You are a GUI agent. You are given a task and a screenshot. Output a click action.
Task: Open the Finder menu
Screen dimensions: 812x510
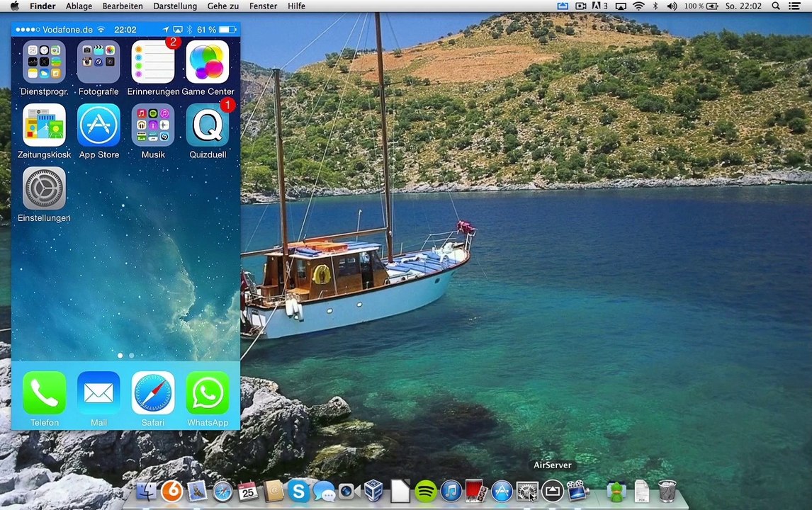[x=43, y=6]
